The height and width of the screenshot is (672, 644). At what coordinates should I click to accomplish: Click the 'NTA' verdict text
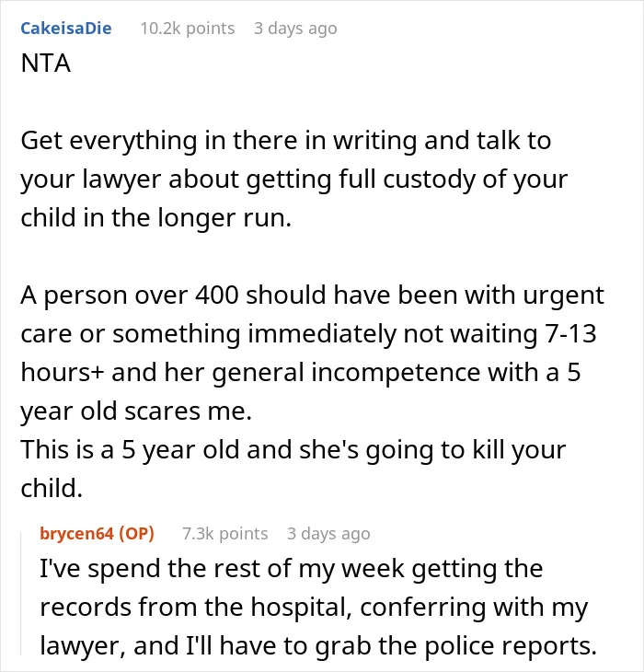point(45,64)
